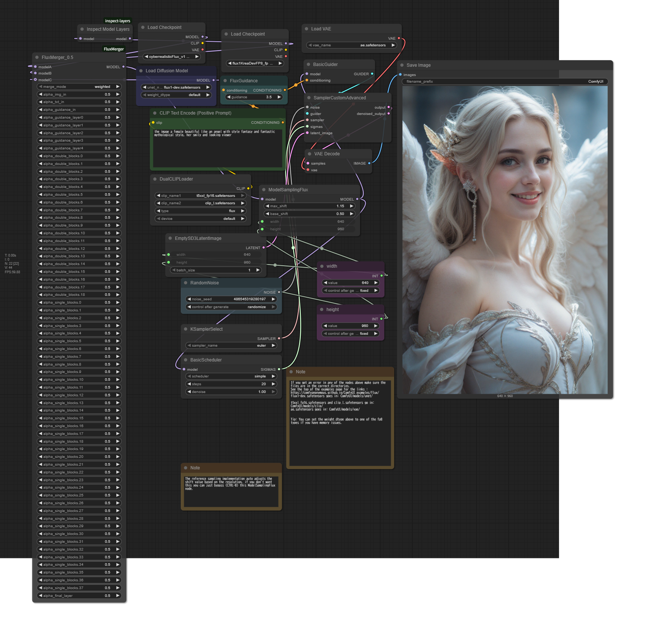Image resolution: width=645 pixels, height=644 pixels.
Task: Collapse the Save Image node via title dot
Action: (x=402, y=65)
